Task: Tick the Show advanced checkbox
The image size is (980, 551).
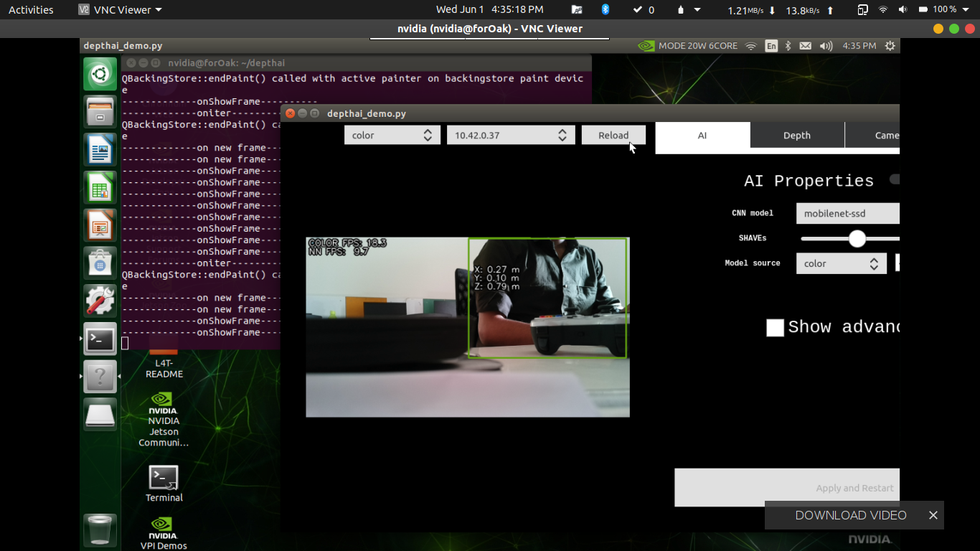Action: [775, 328]
